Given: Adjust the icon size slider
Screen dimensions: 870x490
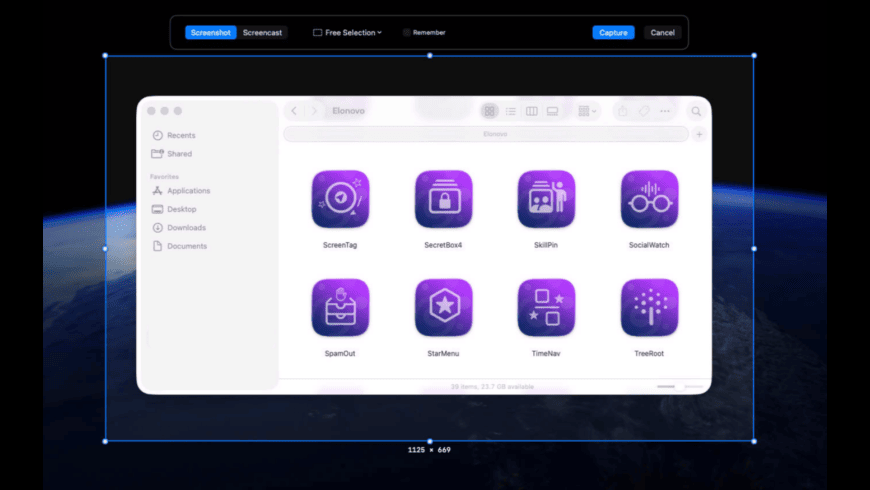Looking at the screenshot, I should pyautogui.click(x=680, y=386).
